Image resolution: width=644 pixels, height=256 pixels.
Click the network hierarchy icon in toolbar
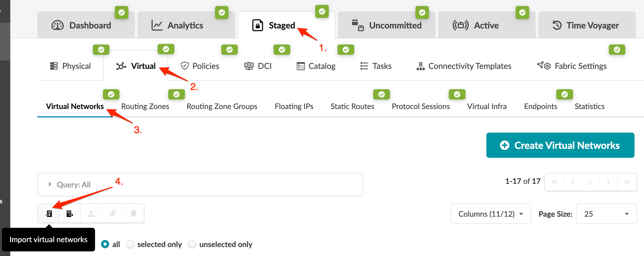[x=91, y=214]
